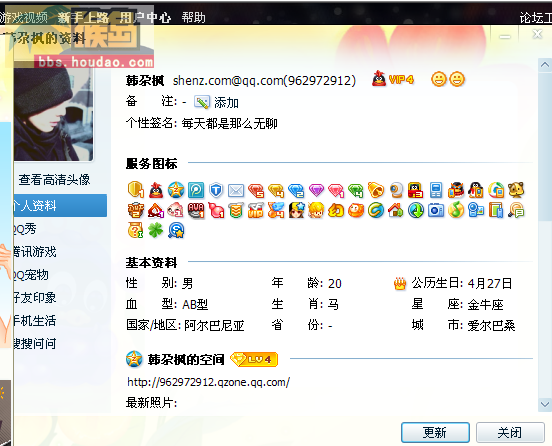Switch to the QQ秀 sidebar tab
This screenshot has width=552, height=446.
click(x=25, y=229)
